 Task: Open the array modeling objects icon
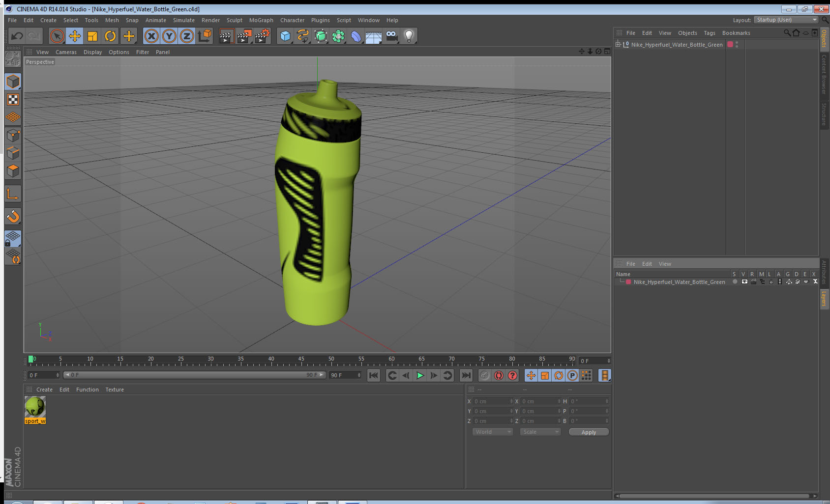pyautogui.click(x=338, y=36)
